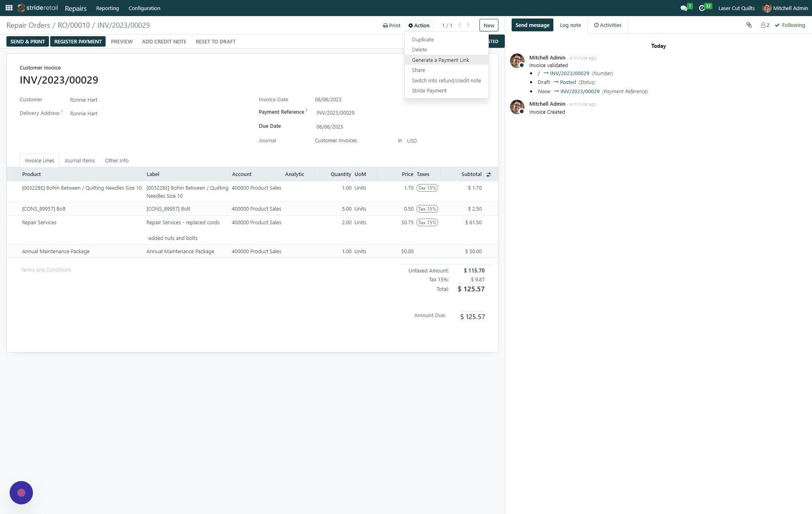The width and height of the screenshot is (812, 514).
Task: Open Ronnie Hart delivery address link
Action: click(x=84, y=113)
